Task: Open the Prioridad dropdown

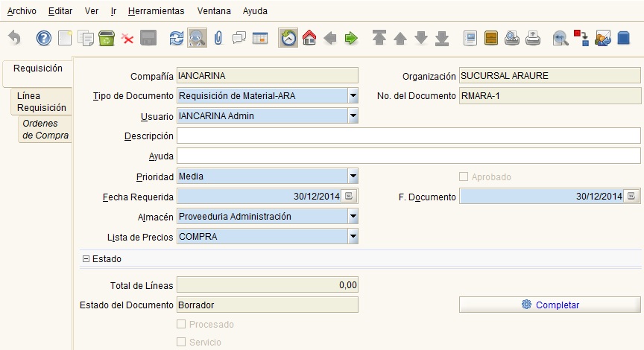Action: point(353,176)
